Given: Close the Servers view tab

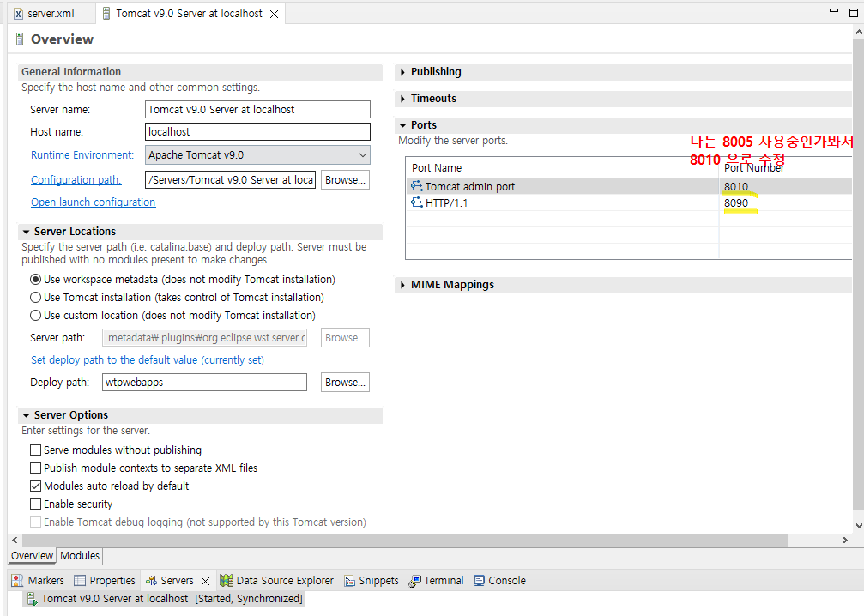Looking at the screenshot, I should [206, 581].
